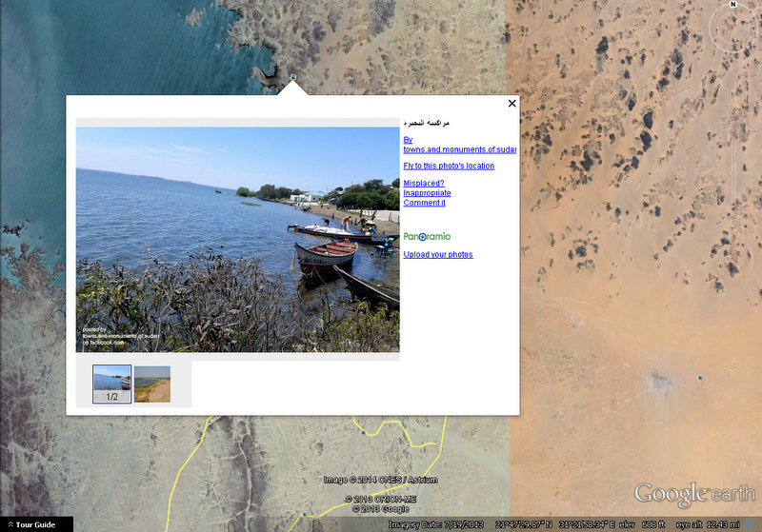The width and height of the screenshot is (762, 532).
Task: Click the Arabic photo title text
Action: 427,124
